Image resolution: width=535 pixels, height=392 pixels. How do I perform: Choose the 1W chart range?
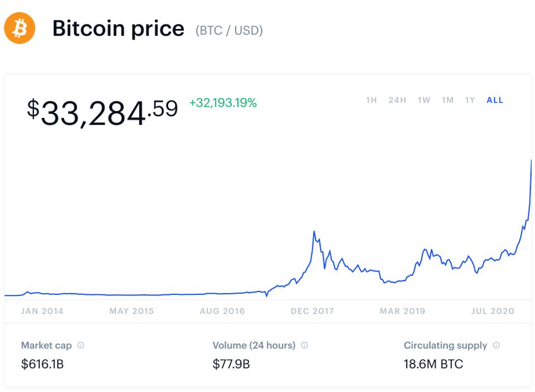click(424, 101)
